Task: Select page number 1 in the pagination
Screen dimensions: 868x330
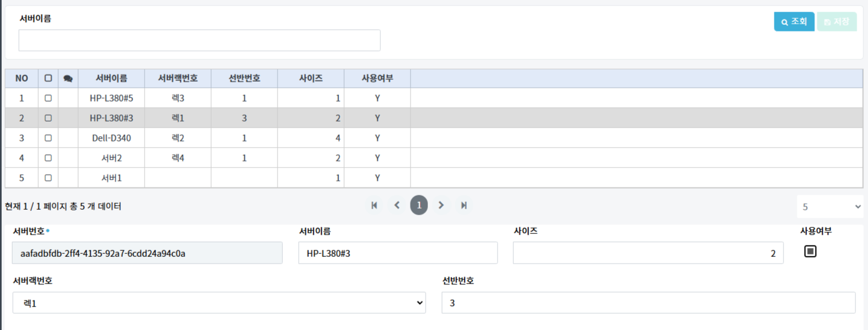Action: point(419,205)
